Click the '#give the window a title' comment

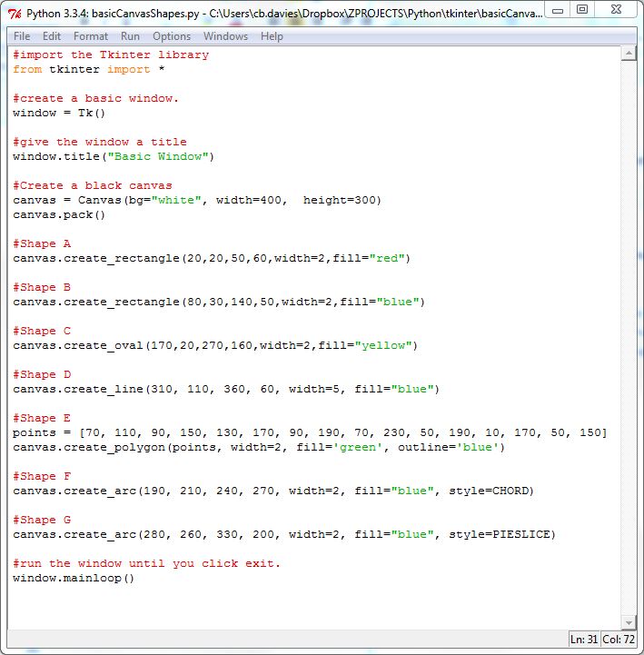click(x=100, y=142)
